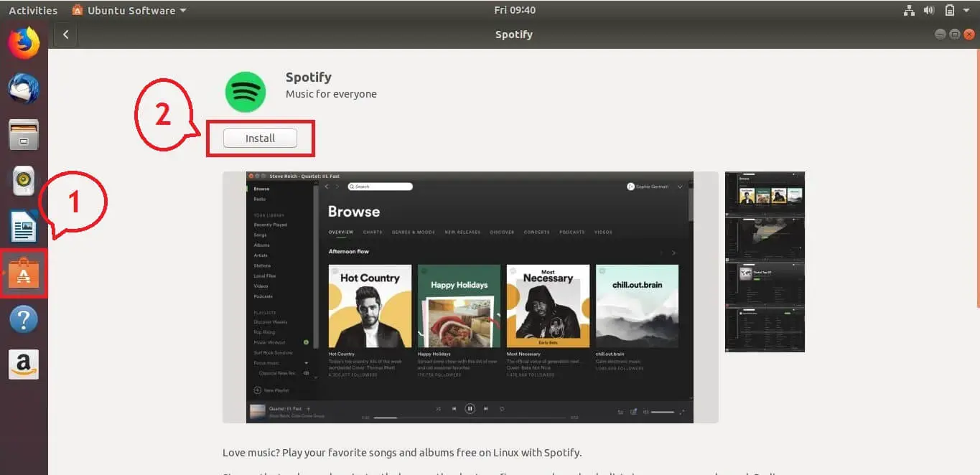Launch Thunderbird mail from the dock

pos(24,88)
